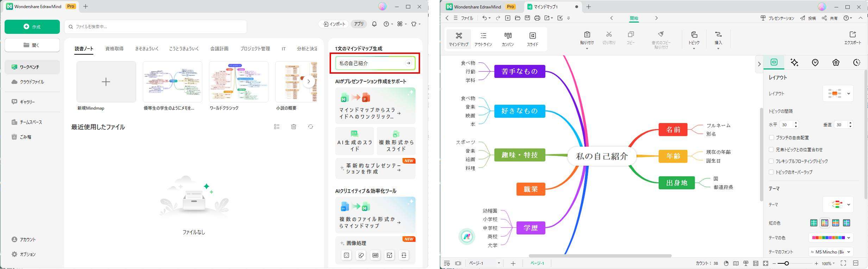Click the 貼り付け paste icon
This screenshot has height=269, width=868.
[587, 35]
